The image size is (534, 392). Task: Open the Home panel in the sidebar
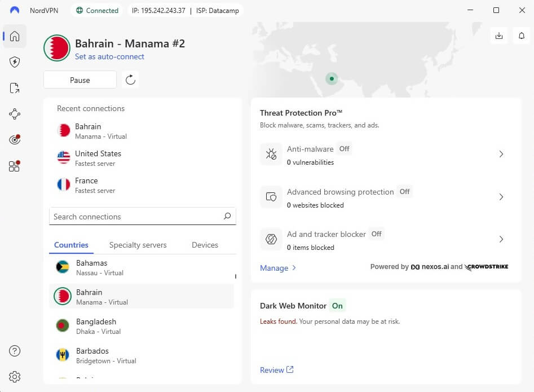click(x=15, y=36)
